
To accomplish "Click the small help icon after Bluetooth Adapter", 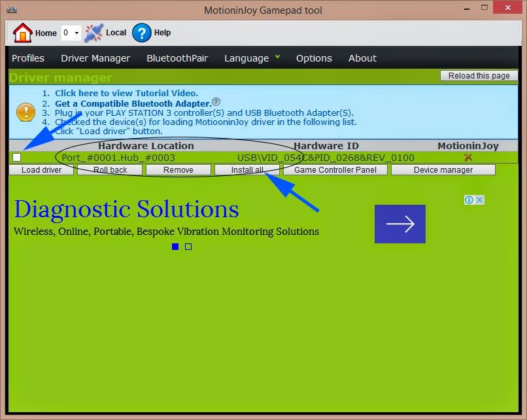I will pos(216,101).
